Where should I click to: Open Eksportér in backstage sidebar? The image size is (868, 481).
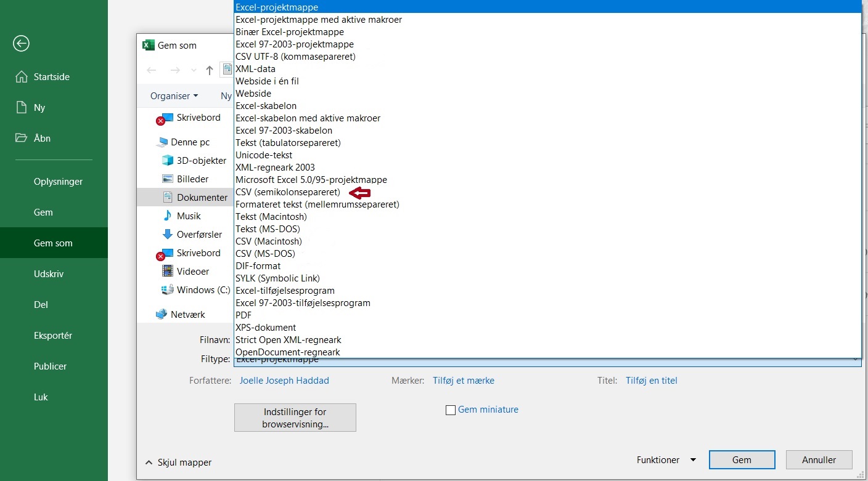point(54,336)
